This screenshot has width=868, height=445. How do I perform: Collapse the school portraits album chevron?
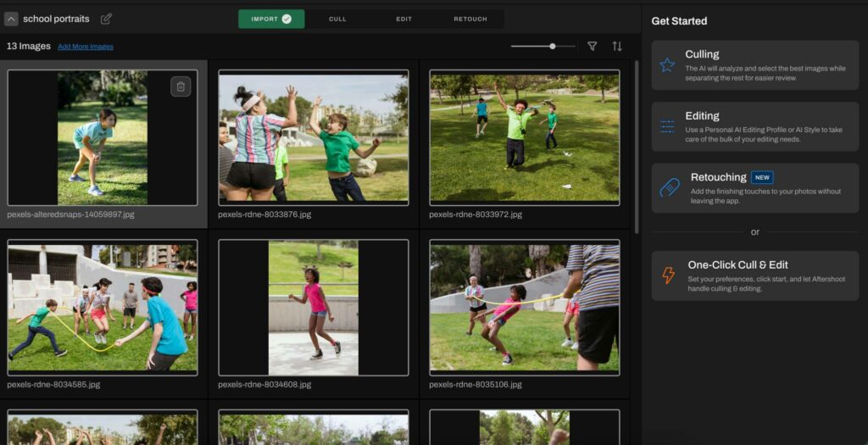(x=11, y=19)
